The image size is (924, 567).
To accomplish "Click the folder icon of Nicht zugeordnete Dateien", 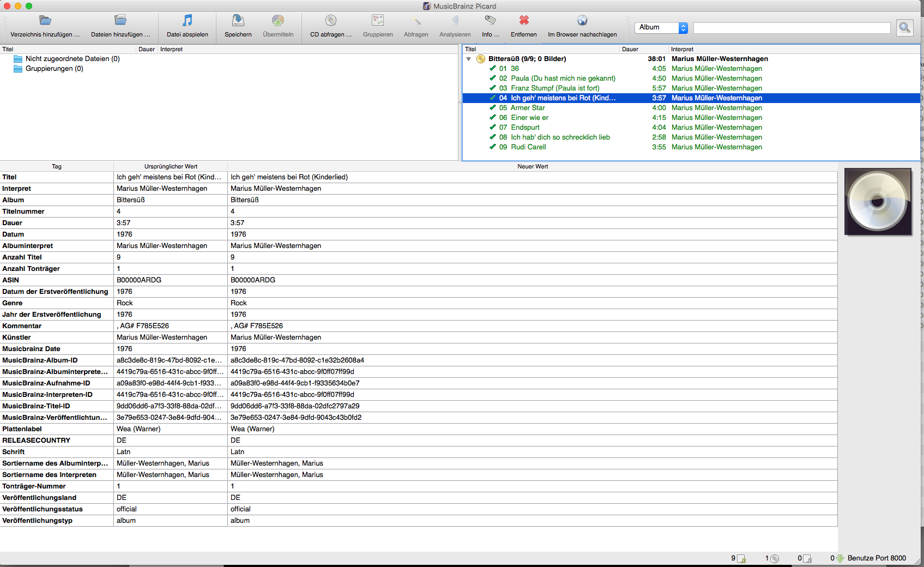I will tap(18, 59).
